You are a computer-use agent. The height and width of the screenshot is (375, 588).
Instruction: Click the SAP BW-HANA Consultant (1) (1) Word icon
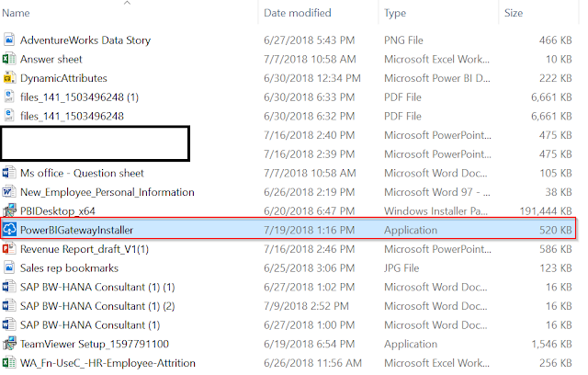pos(9,287)
